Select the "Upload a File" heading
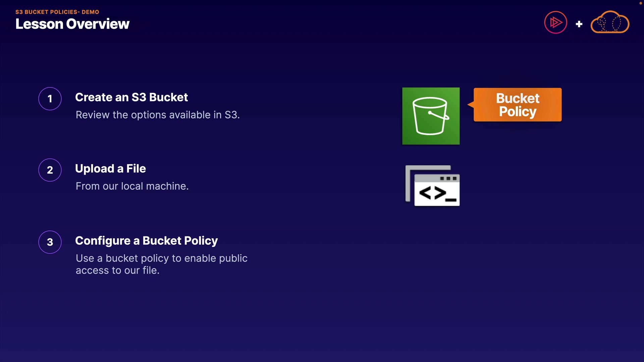This screenshot has width=644, height=362. (x=110, y=169)
